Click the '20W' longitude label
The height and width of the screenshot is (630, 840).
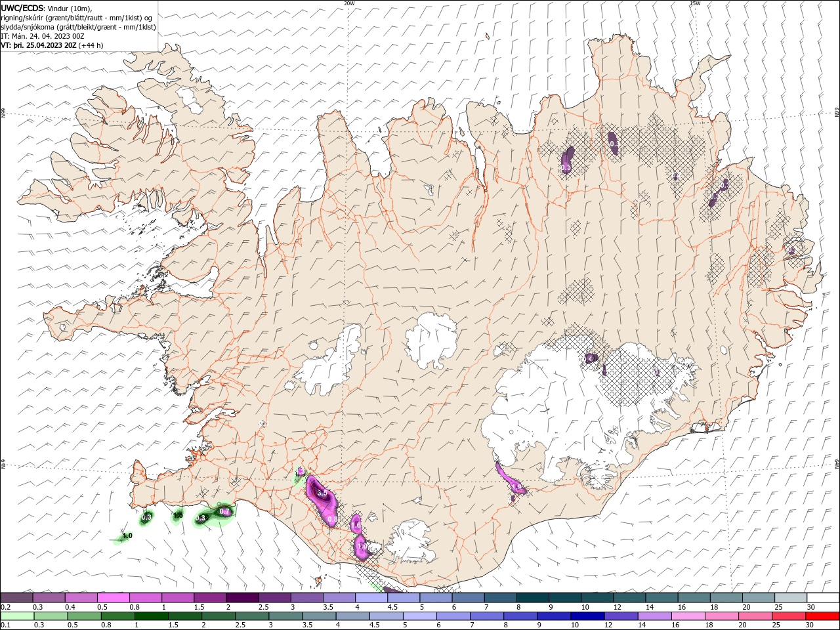349,3
